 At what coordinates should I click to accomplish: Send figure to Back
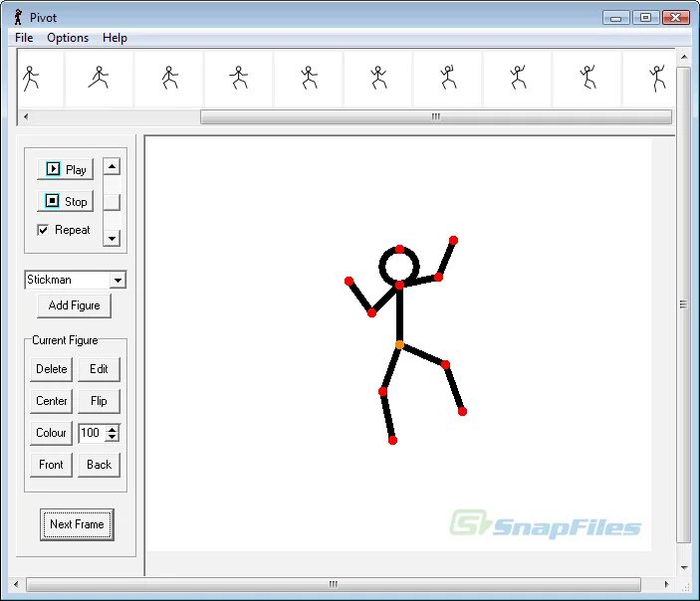[99, 465]
